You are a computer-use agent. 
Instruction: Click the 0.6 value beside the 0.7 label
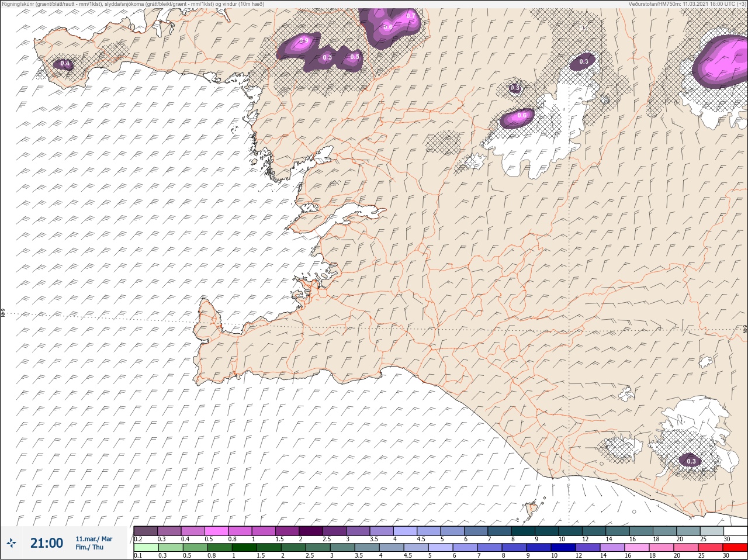[388, 27]
